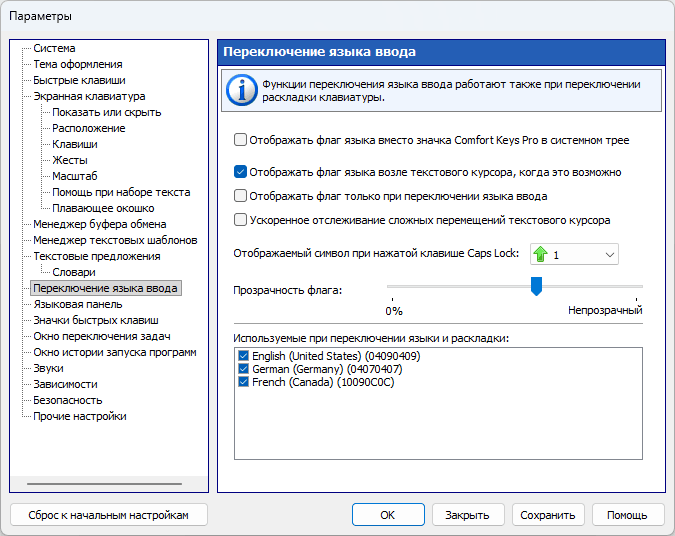
Task: Open Масштаб subsection
Action: point(75,176)
